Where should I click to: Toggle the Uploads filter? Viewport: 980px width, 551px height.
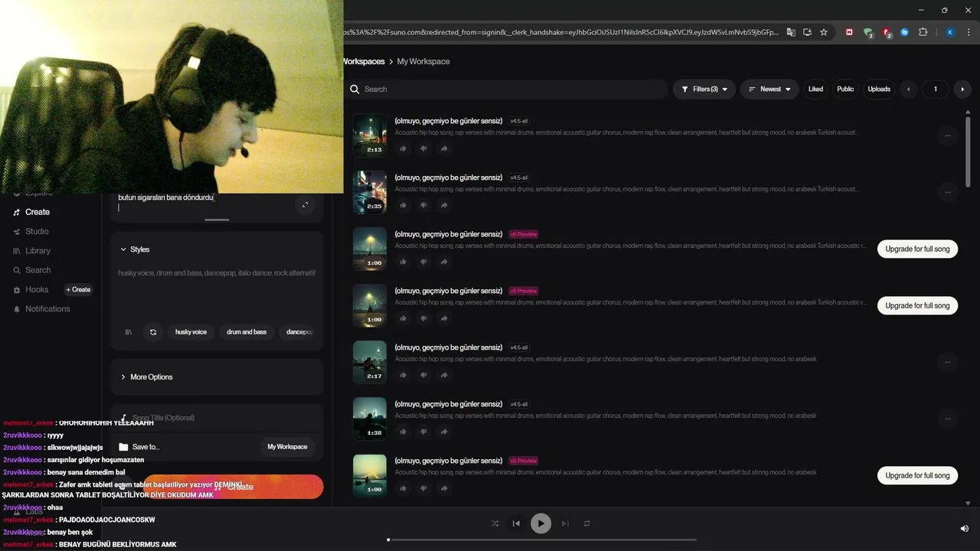tap(879, 90)
